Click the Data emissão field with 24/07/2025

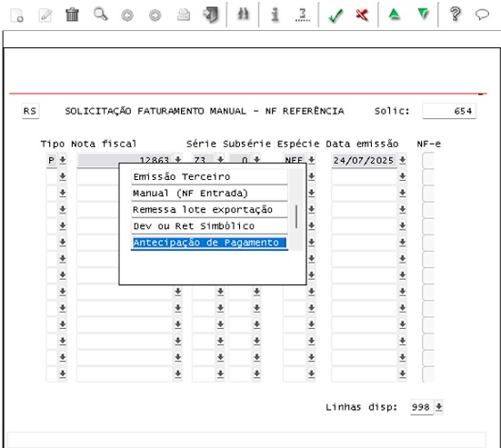point(365,160)
